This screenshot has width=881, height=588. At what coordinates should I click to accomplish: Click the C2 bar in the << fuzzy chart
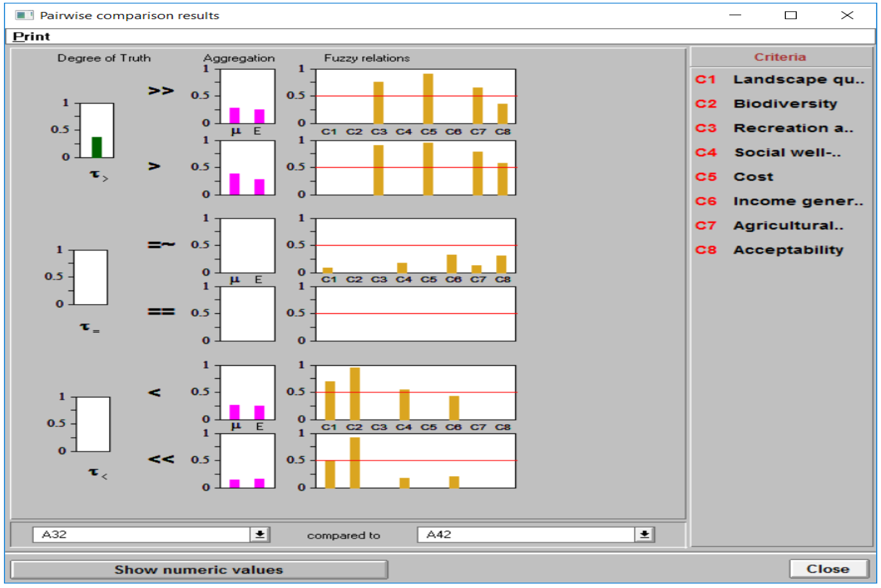click(354, 463)
